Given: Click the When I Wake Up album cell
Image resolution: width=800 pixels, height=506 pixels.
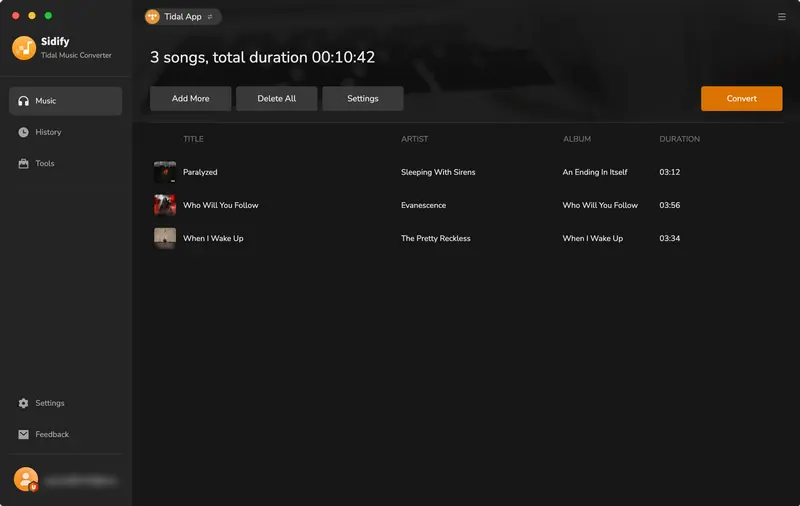Looking at the screenshot, I should pos(592,238).
